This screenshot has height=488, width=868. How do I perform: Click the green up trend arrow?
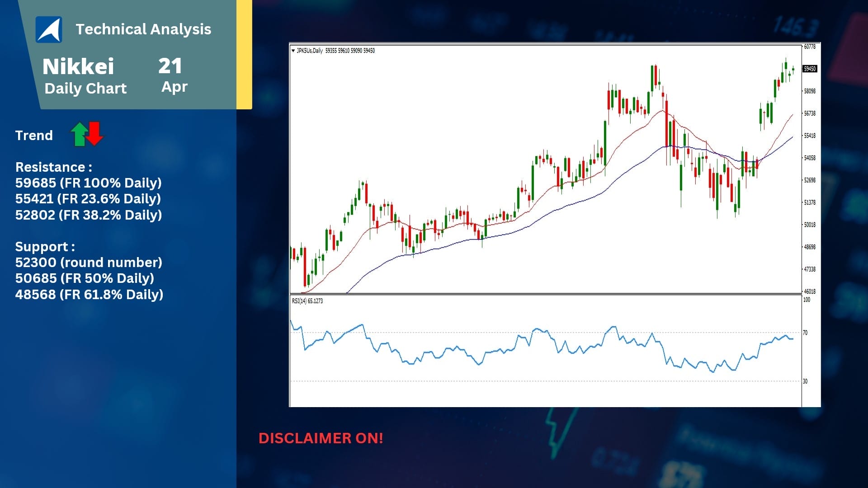79,134
